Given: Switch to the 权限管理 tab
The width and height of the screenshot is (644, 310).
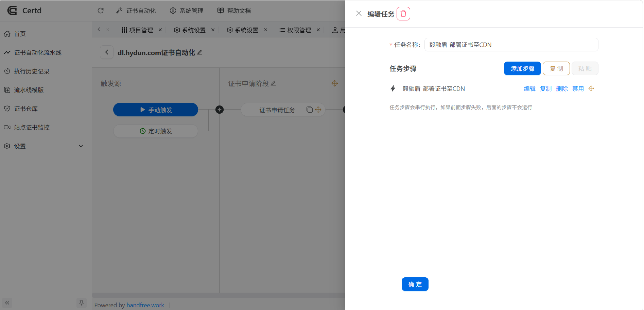Looking at the screenshot, I should 295,30.
